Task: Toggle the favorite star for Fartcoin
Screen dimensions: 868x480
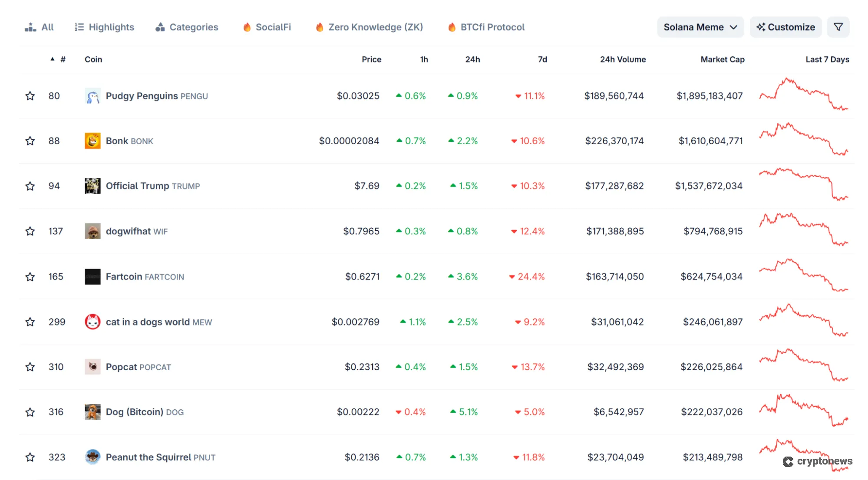Action: coord(30,276)
